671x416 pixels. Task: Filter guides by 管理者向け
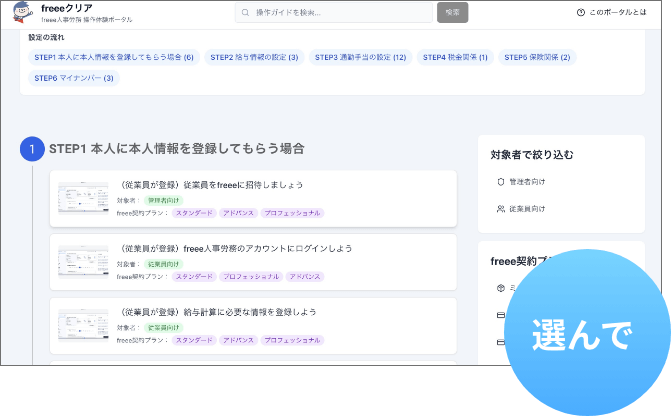(527, 182)
